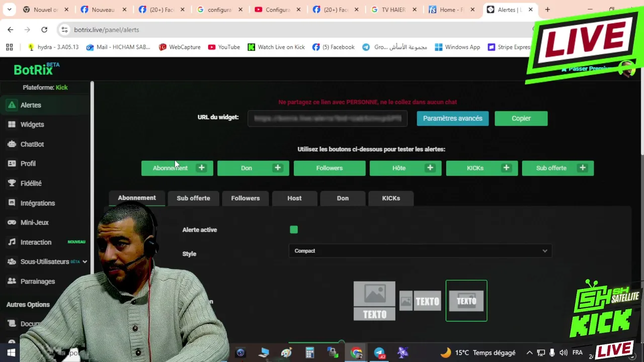Toggle the Alerte active checkbox
This screenshot has width=644, height=362.
pos(294,230)
